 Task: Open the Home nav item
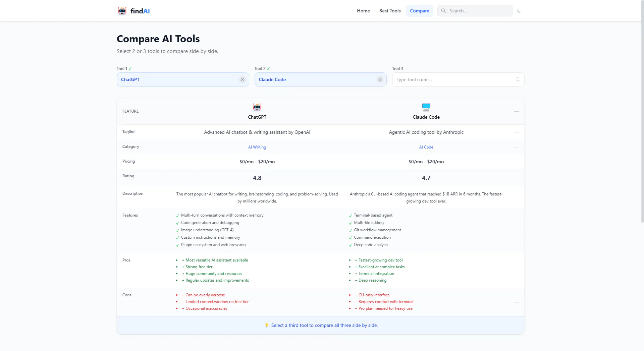point(363,11)
